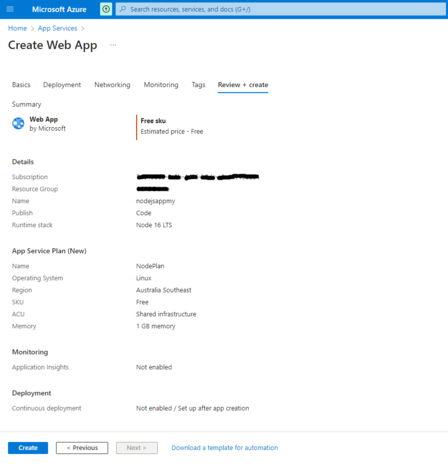This screenshot has height=464, width=448.
Task: Download a template for automation
Action: tap(225, 448)
